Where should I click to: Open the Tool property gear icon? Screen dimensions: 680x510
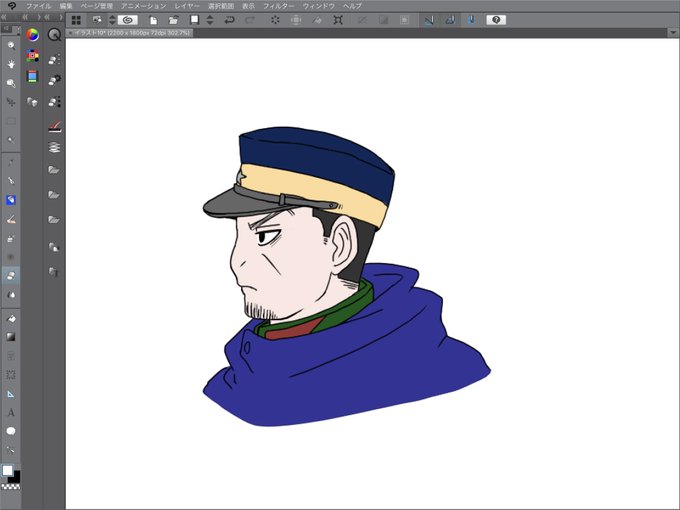click(x=54, y=80)
